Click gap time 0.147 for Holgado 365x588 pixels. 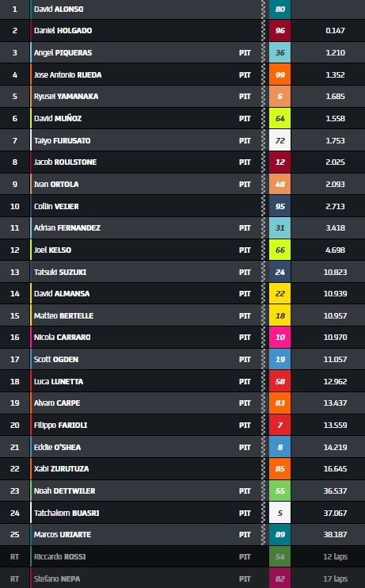[336, 31]
